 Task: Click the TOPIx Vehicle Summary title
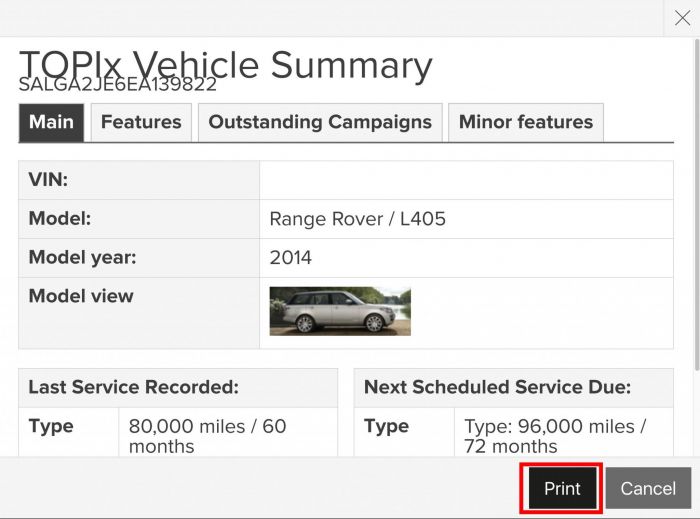coord(226,65)
